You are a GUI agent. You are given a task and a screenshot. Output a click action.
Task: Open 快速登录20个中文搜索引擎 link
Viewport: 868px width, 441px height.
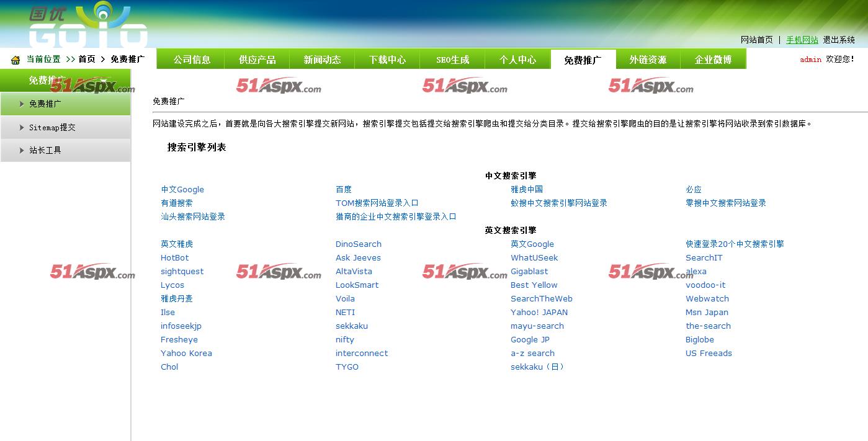[x=735, y=244]
